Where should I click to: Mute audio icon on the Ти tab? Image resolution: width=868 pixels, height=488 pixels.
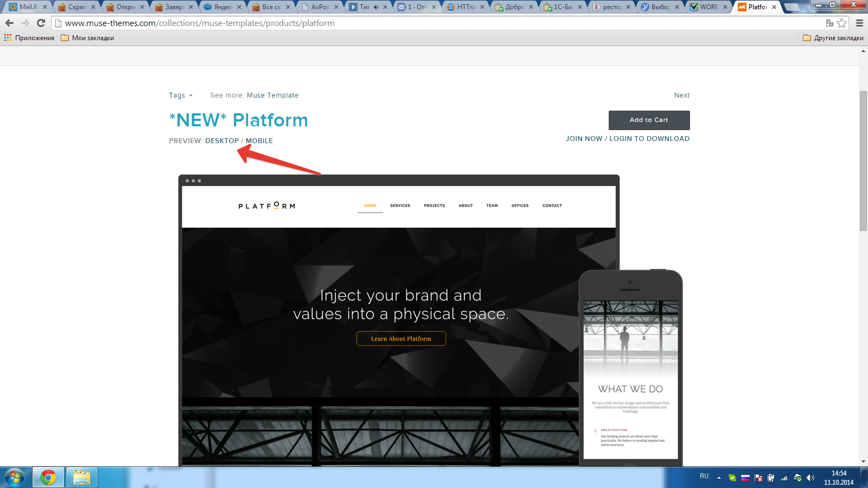376,7
